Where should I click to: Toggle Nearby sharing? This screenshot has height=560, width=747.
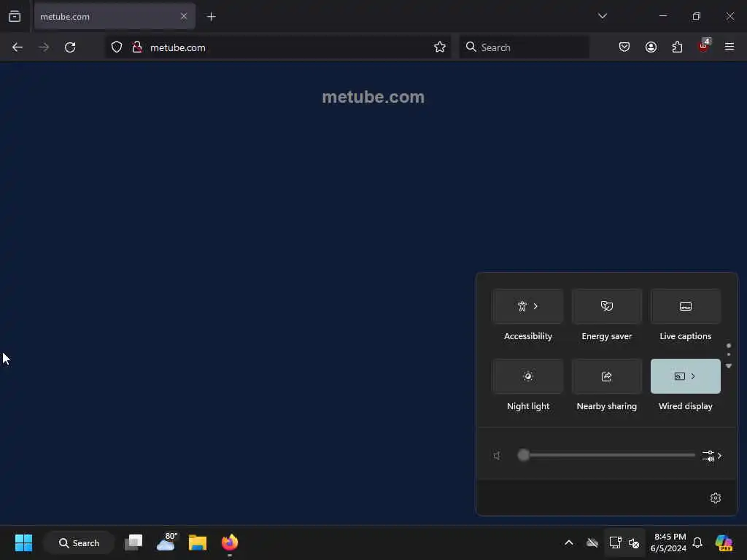[606, 376]
